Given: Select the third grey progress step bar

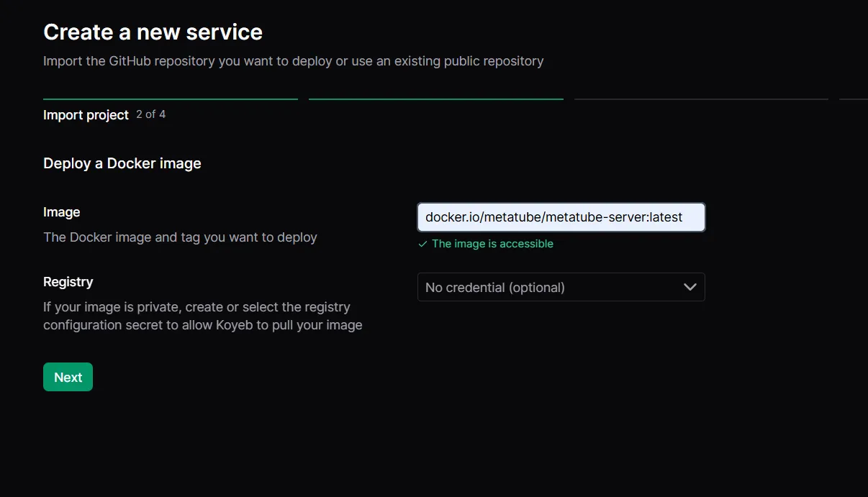Looking at the screenshot, I should click(702, 99).
